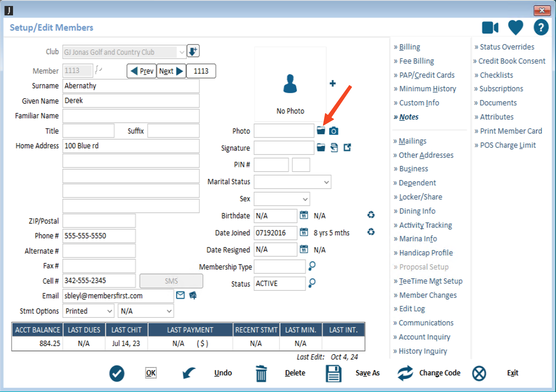Open the Birthdate calendar picker

click(304, 215)
